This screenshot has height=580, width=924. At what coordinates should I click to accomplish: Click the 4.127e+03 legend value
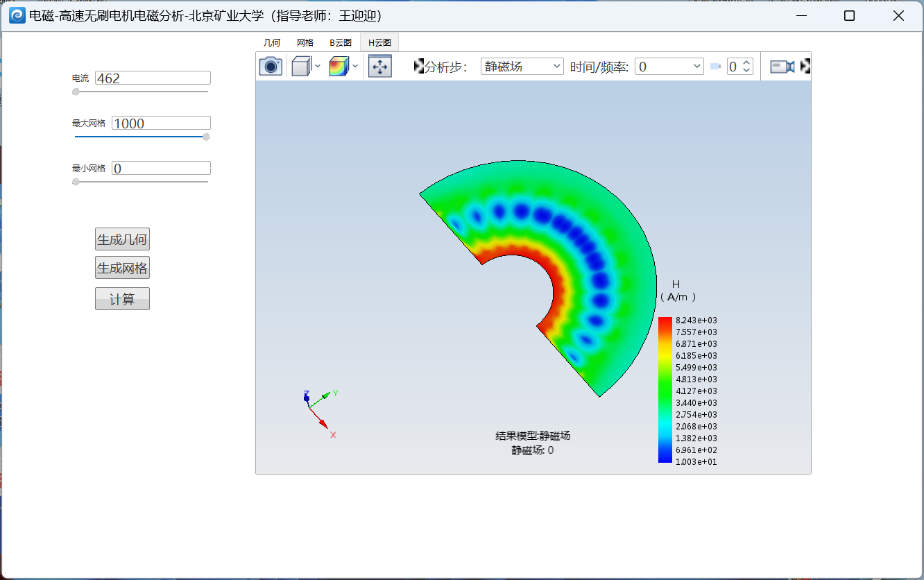click(x=696, y=391)
